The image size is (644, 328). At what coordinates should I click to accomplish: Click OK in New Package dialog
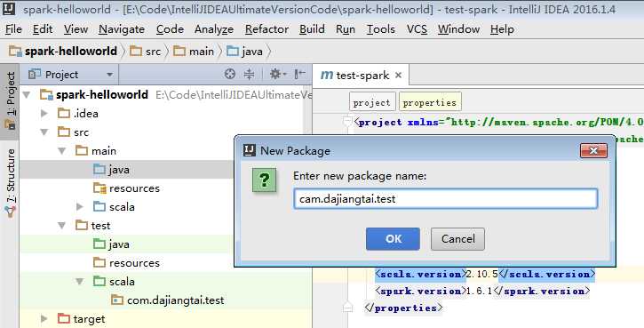(x=393, y=239)
